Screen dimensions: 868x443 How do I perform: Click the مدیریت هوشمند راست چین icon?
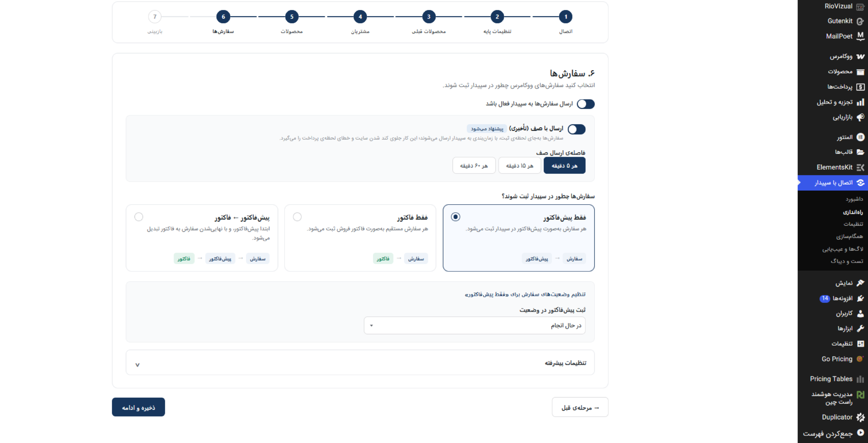tap(860, 395)
